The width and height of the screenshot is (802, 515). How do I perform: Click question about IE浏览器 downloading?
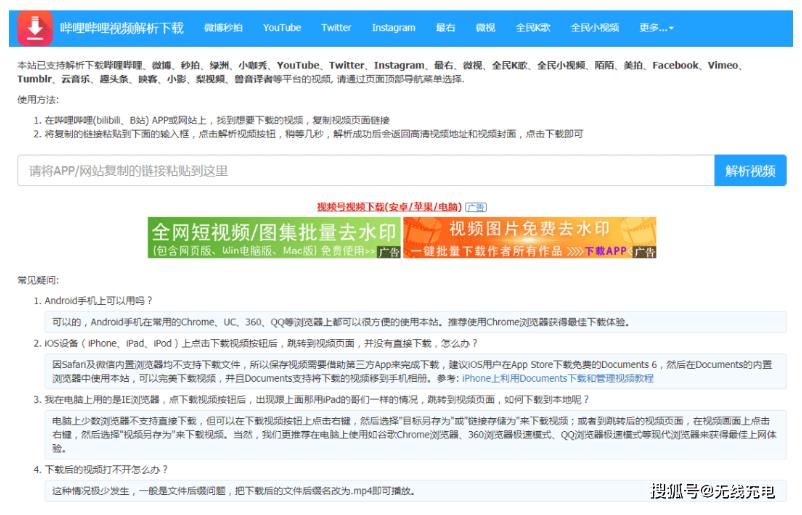pyautogui.click(x=317, y=399)
